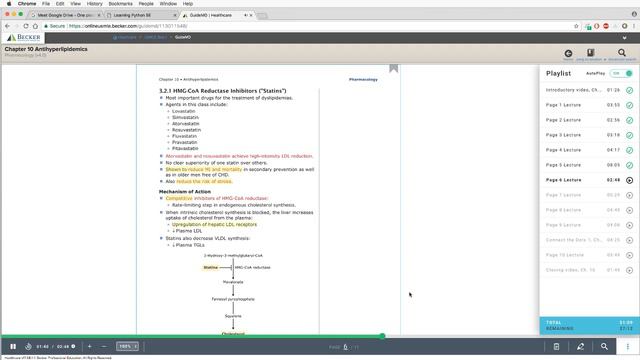This screenshot has width=640, height=360.
Task: Switch to Meet Google Drive tab
Action: tap(66, 15)
